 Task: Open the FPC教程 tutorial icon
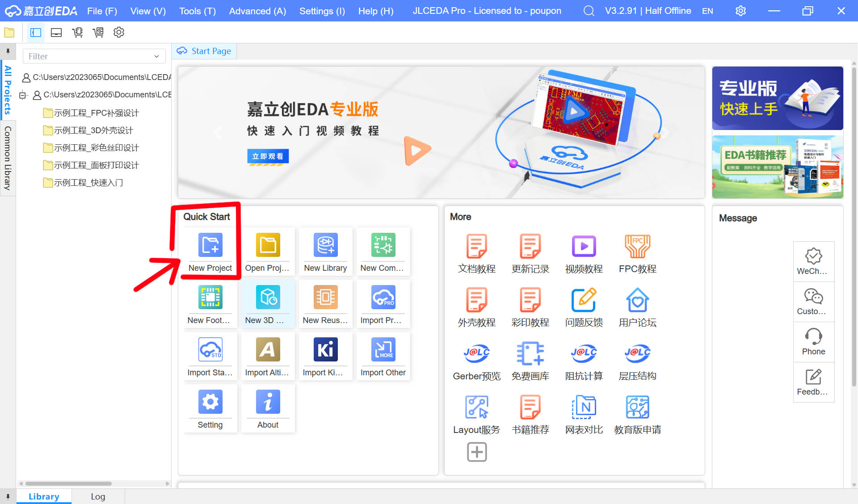pos(637,247)
